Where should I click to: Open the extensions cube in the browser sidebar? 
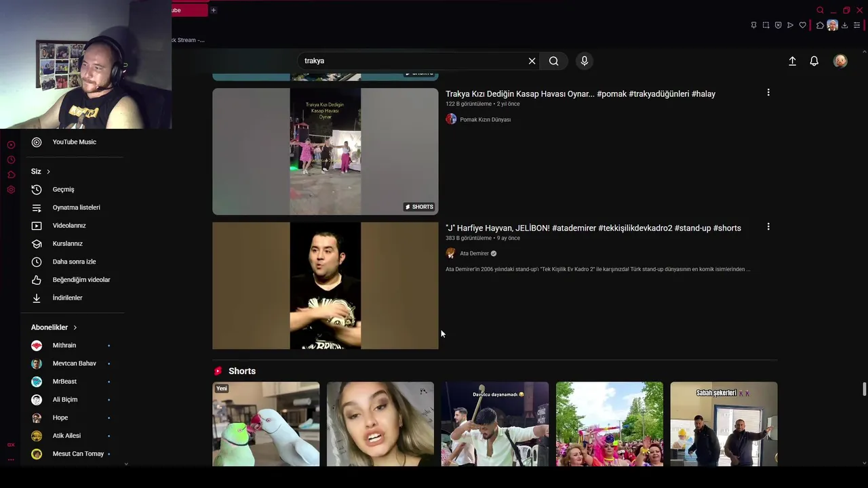point(11,175)
